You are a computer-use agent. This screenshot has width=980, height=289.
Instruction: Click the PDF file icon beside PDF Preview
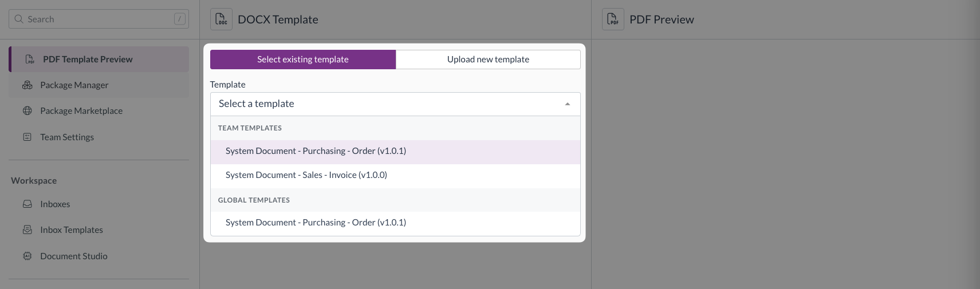point(613,19)
